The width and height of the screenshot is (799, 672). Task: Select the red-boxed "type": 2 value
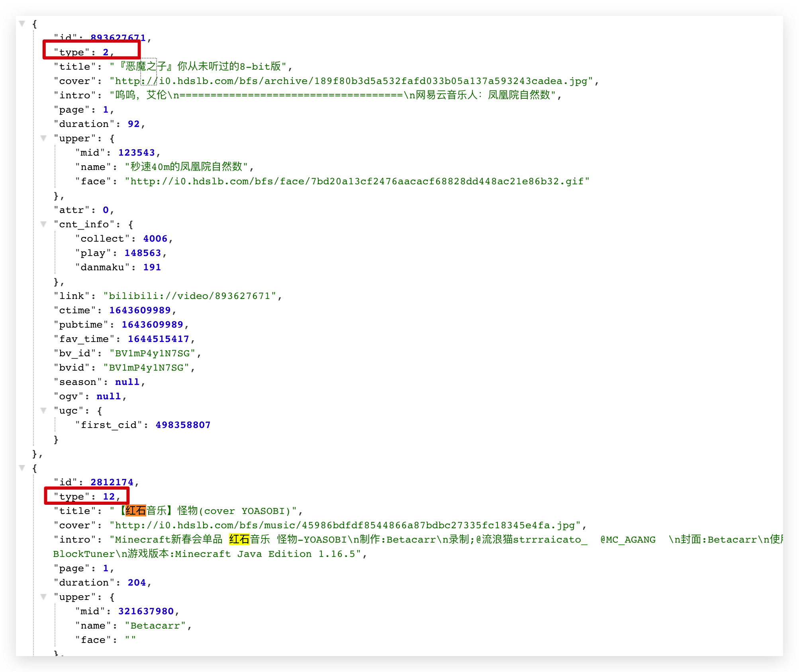[106, 52]
